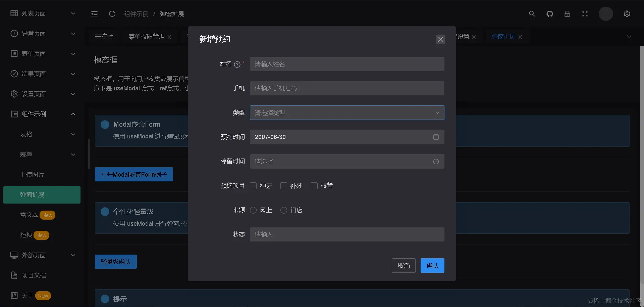Click the 取消 button

tap(404, 266)
